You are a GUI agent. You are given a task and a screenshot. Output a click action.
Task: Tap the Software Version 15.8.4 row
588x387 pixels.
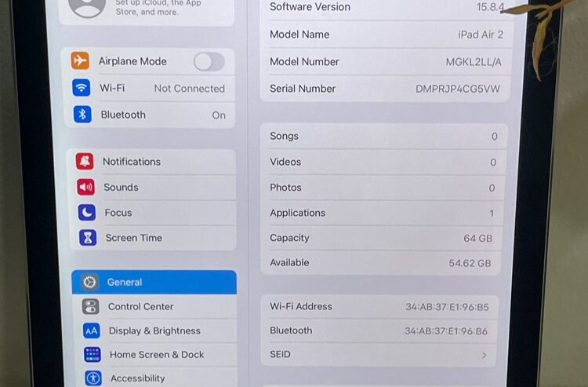click(387, 8)
